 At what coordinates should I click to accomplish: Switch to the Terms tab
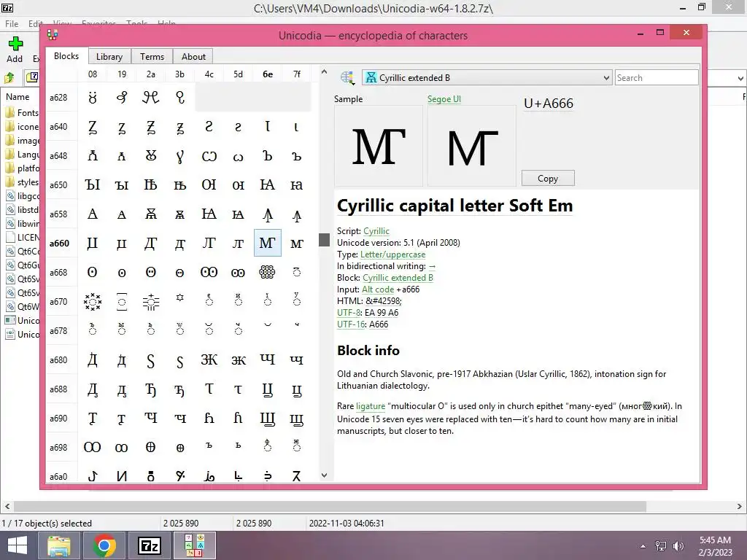tap(152, 57)
